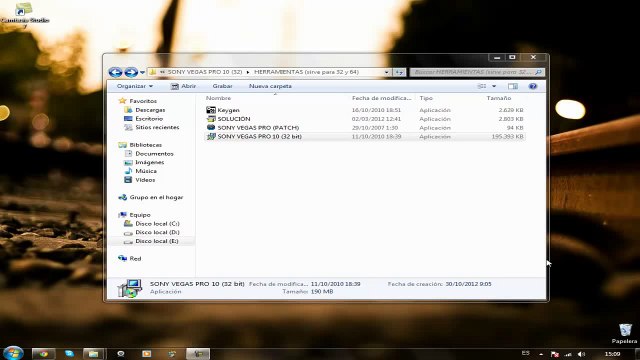Click the Keygen file name
The height and width of the screenshot is (360, 640).
pyautogui.click(x=229, y=110)
